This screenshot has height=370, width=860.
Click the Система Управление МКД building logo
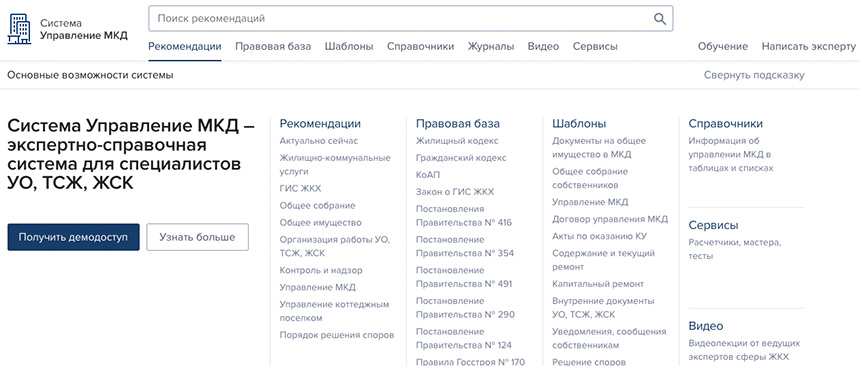pyautogui.click(x=19, y=29)
